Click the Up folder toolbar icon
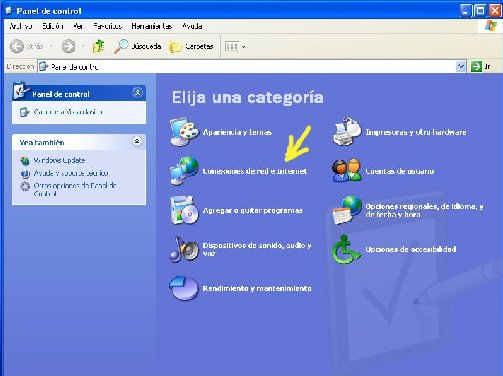This screenshot has height=376, width=503. (x=98, y=46)
